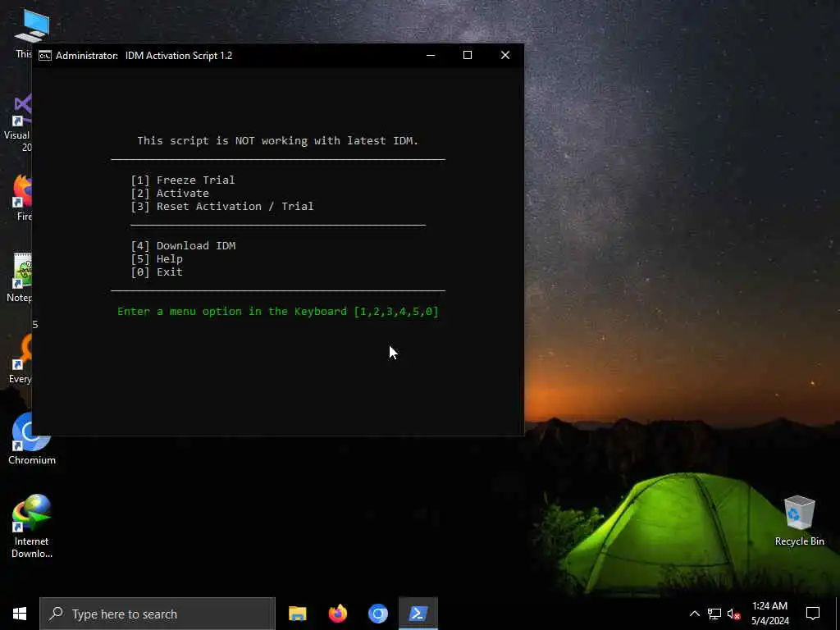Open the Windows Start menu

pos(20,614)
